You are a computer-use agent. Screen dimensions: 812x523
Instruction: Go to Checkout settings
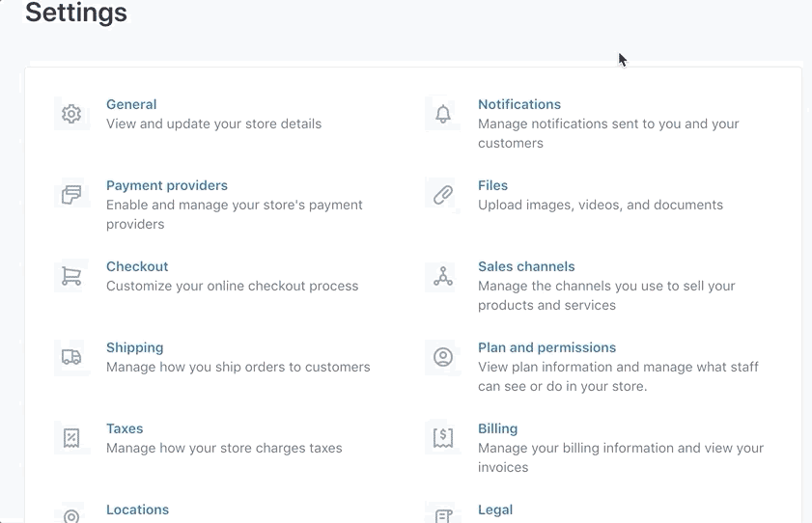(137, 266)
